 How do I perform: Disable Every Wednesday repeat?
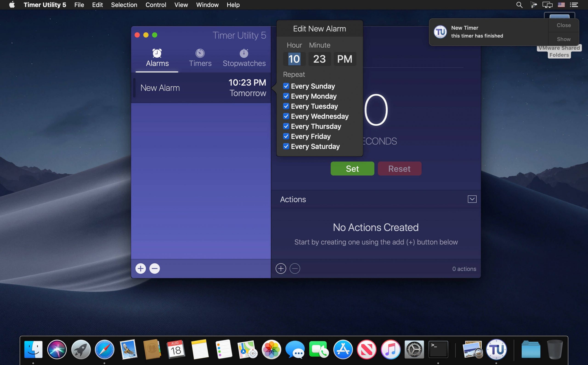[286, 116]
